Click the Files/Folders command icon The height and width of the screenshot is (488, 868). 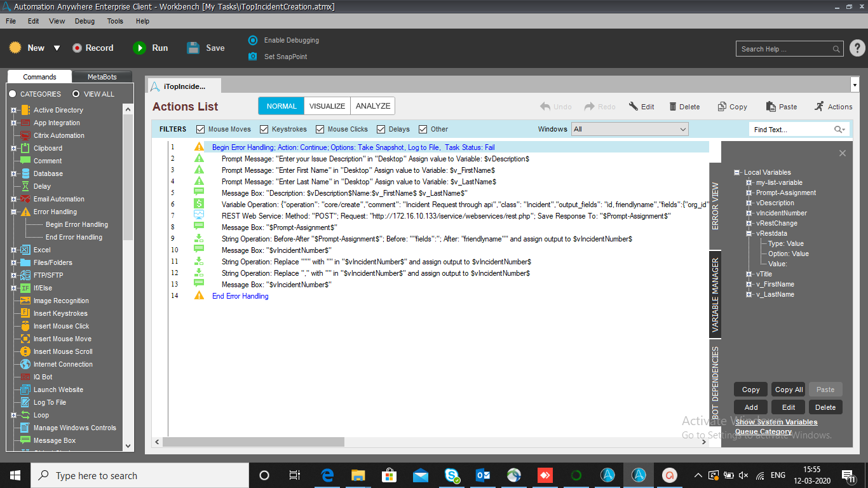coord(25,262)
